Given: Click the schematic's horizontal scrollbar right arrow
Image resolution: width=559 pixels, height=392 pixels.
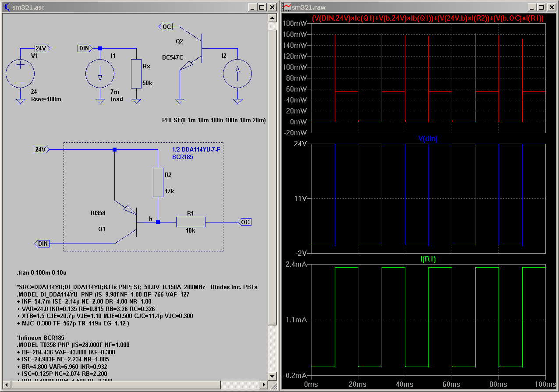Looking at the screenshot, I should click(x=264, y=385).
